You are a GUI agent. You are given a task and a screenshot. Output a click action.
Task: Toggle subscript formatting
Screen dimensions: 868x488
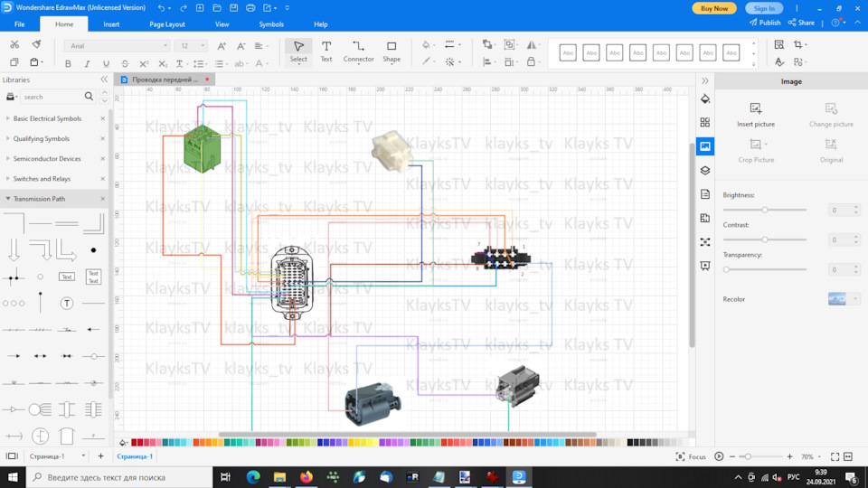tap(162, 63)
